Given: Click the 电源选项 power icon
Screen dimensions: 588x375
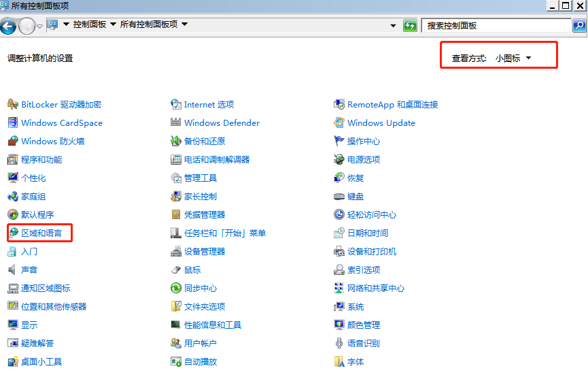Looking at the screenshot, I should pyautogui.click(x=339, y=160).
